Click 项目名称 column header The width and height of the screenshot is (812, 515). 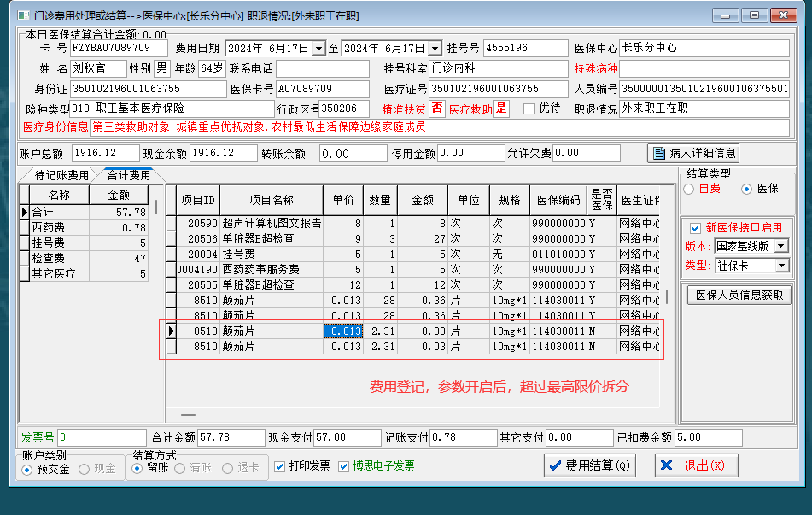(272, 201)
